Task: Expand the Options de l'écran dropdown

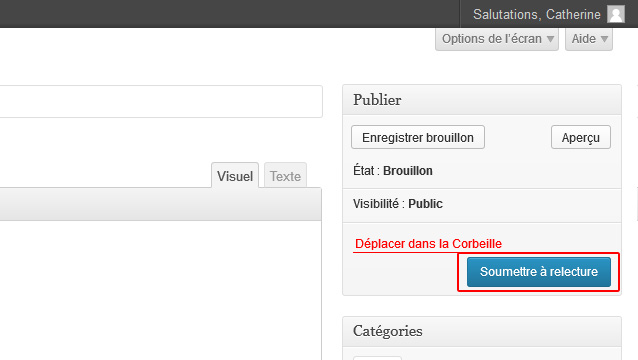Action: (497, 39)
